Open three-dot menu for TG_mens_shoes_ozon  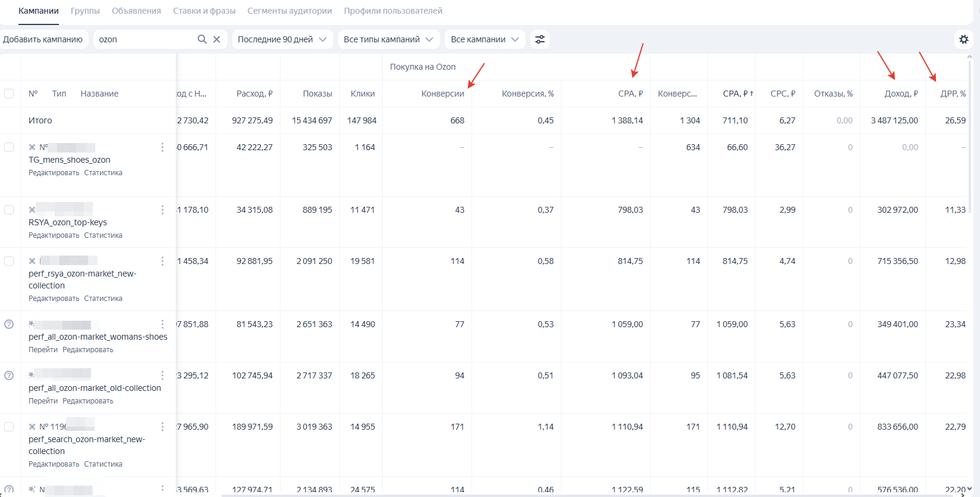tap(163, 147)
